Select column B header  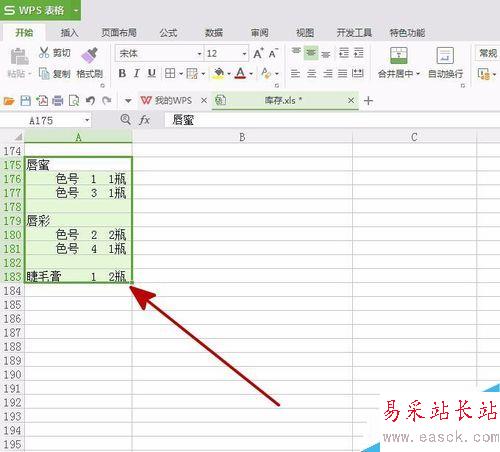(242, 137)
